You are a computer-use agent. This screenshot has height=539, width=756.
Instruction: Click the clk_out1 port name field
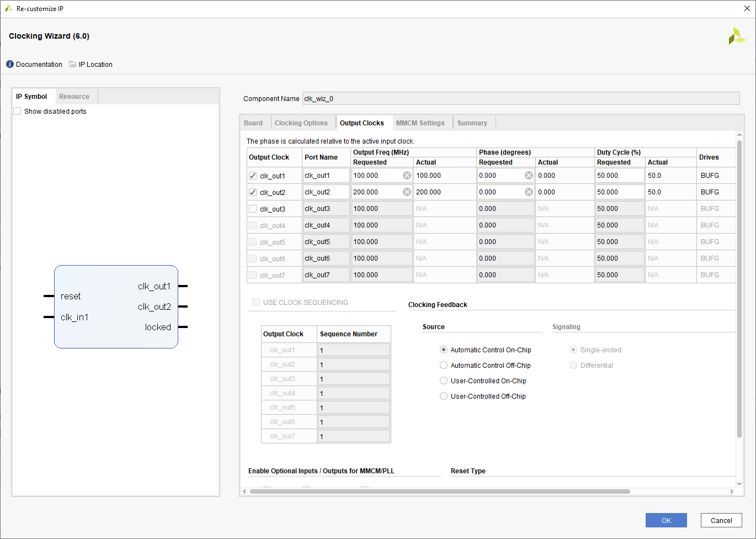(x=326, y=176)
